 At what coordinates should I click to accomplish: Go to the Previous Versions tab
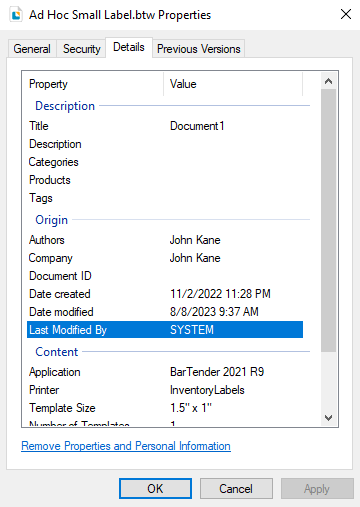tap(199, 49)
